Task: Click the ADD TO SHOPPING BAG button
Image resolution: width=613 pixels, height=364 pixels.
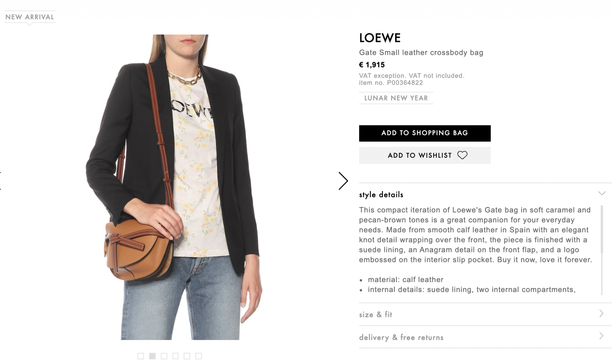Action: [424, 133]
